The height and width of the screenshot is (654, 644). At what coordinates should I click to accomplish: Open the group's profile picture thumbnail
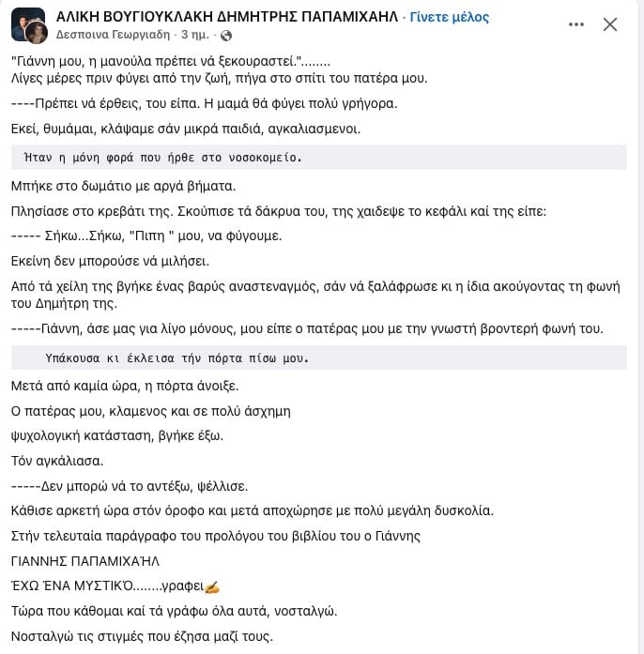click(27, 21)
